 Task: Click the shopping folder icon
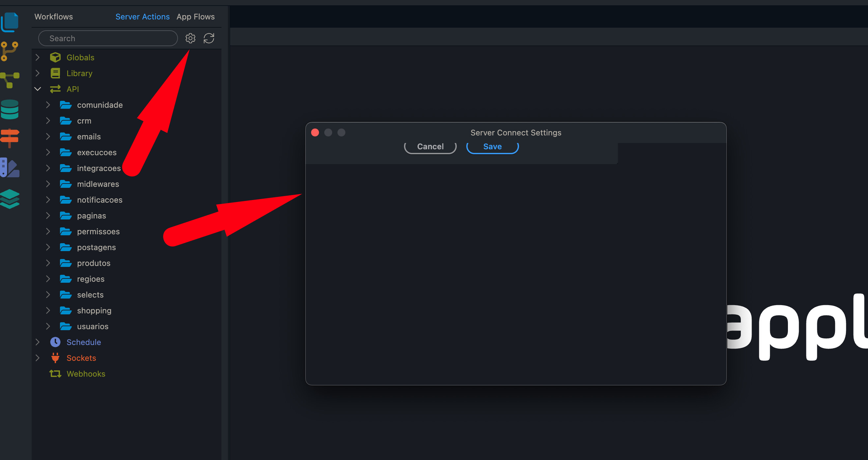(66, 310)
